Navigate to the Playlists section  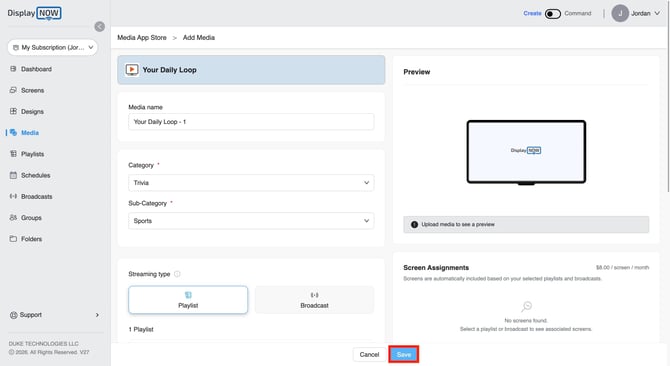(32, 154)
